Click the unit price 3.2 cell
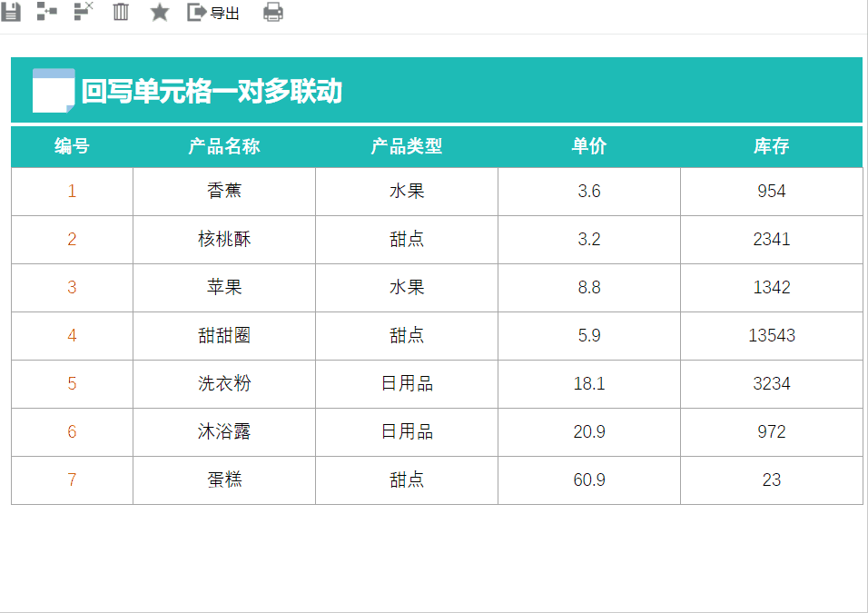The width and height of the screenshot is (868, 613). tap(589, 240)
